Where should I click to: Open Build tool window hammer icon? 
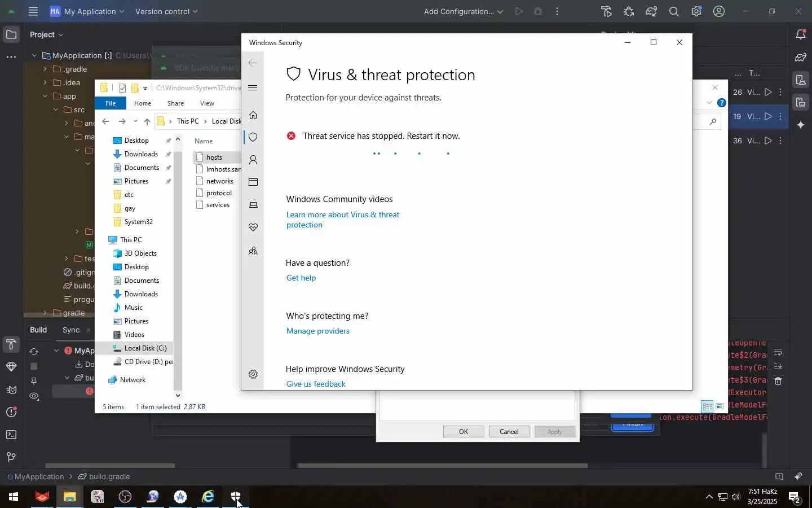coord(11,344)
